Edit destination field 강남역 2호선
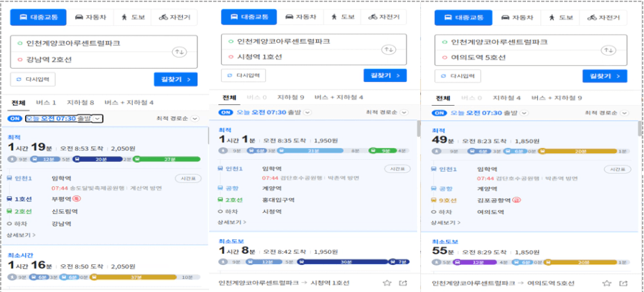This screenshot has width=644, height=292. click(x=92, y=60)
